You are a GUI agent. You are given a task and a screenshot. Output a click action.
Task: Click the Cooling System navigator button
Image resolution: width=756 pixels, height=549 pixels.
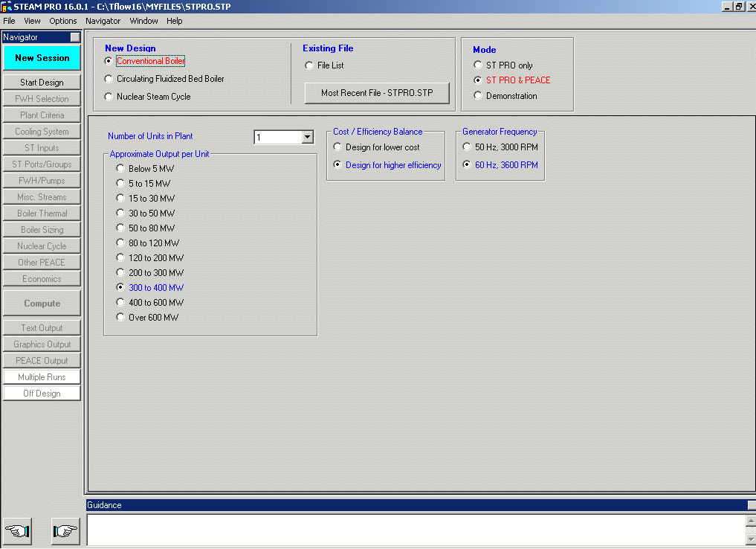click(42, 132)
